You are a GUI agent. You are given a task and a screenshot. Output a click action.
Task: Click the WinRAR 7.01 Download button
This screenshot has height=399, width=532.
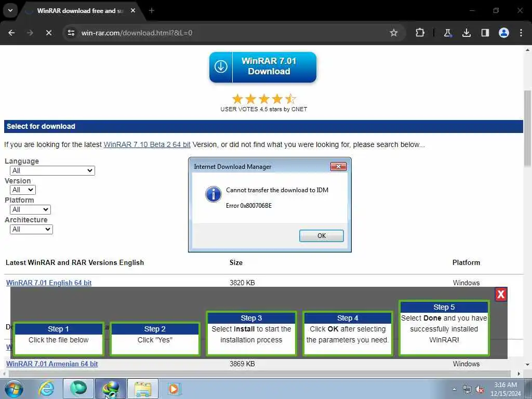[263, 67]
